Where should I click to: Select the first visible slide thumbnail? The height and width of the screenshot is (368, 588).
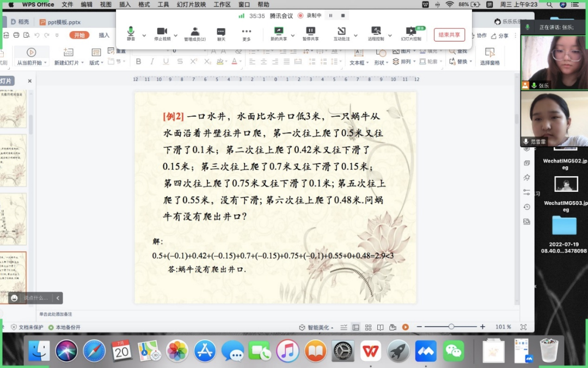13,108
